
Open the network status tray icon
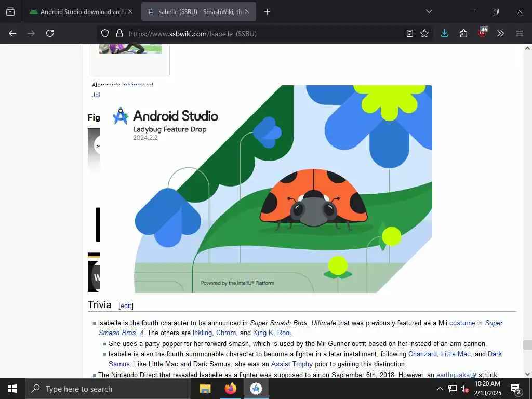(x=453, y=389)
